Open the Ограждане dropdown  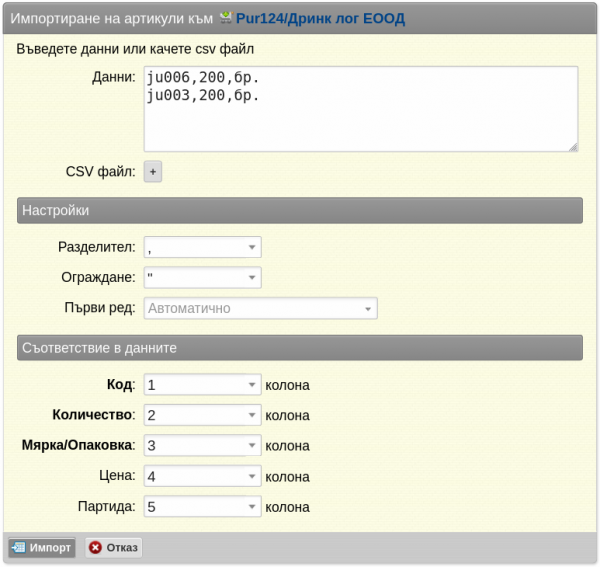(x=202, y=278)
